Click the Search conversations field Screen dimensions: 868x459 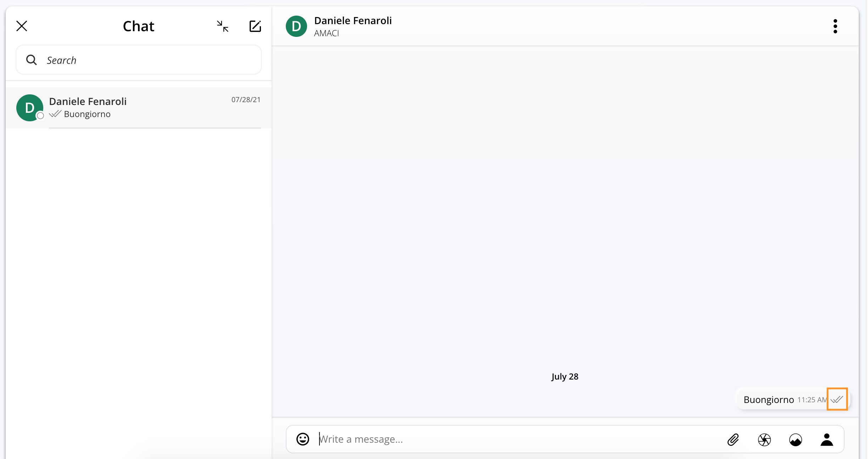[x=139, y=60]
